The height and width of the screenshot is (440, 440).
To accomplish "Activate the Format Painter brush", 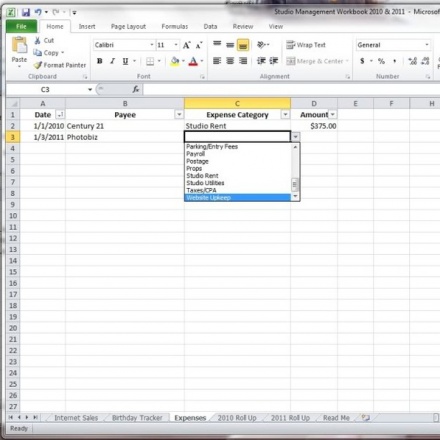I will coord(38,65).
